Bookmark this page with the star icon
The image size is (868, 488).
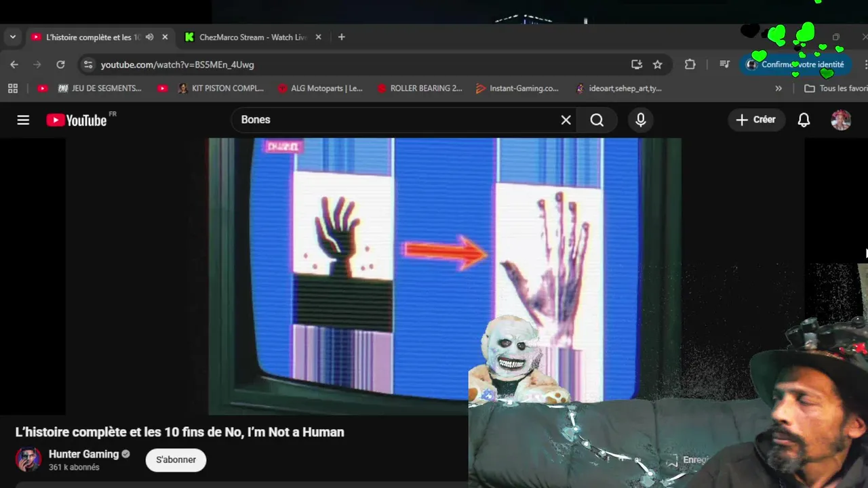pyautogui.click(x=657, y=64)
